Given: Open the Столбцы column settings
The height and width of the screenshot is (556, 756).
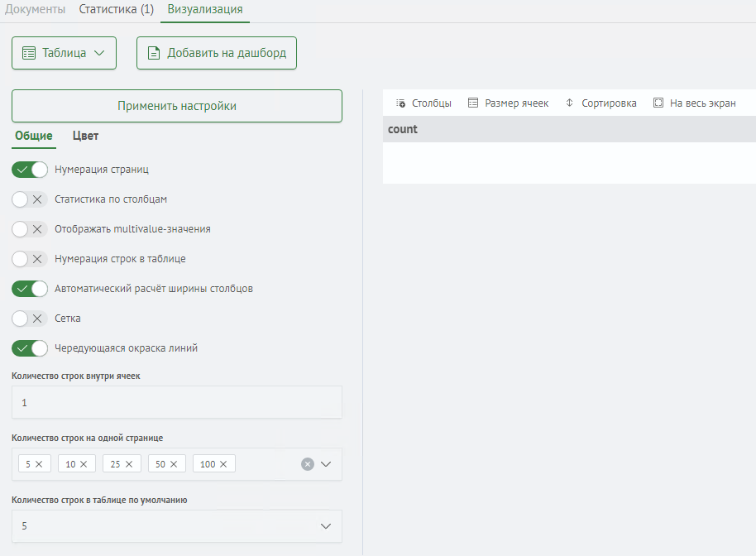Looking at the screenshot, I should (x=423, y=103).
